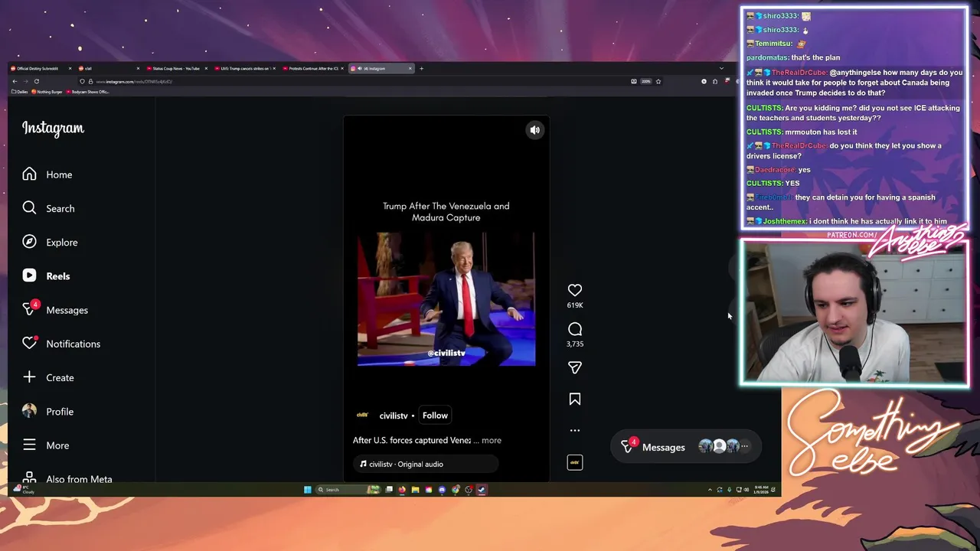
Task: Switch to Status Coup News YouTube tab
Action: [176, 69]
